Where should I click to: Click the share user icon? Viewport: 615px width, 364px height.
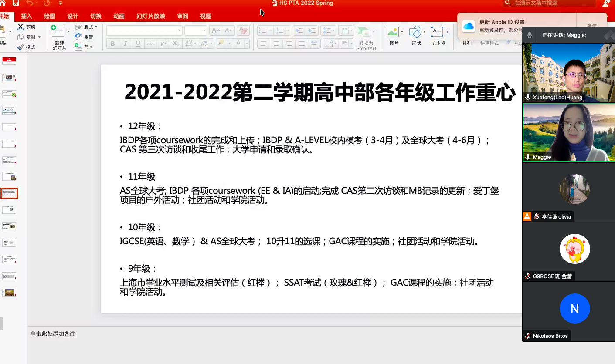[x=606, y=3]
